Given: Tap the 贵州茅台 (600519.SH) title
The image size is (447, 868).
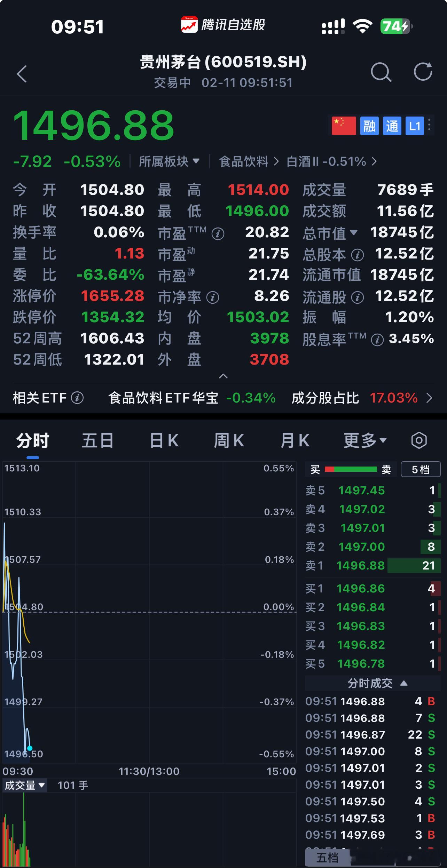Looking at the screenshot, I should 223,62.
